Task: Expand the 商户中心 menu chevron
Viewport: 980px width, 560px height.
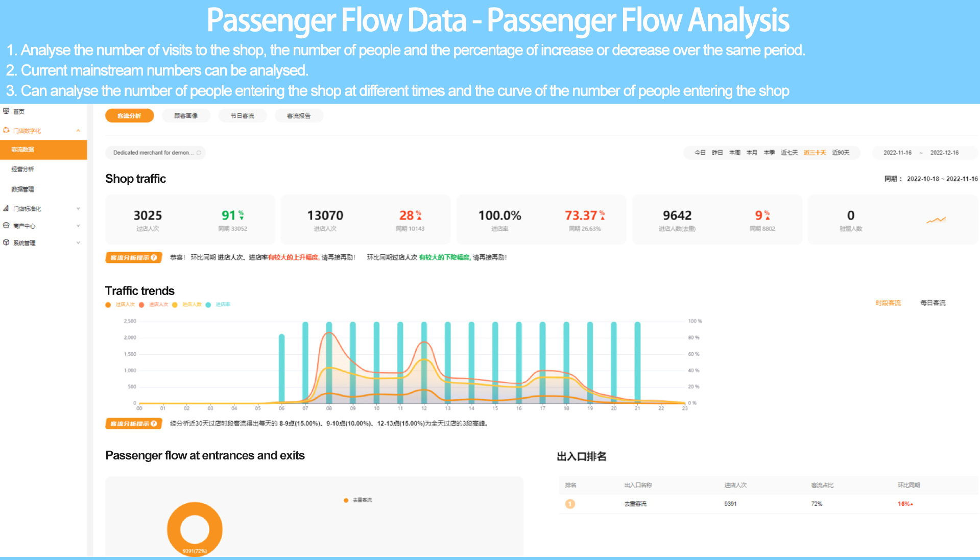Action: 78,226
